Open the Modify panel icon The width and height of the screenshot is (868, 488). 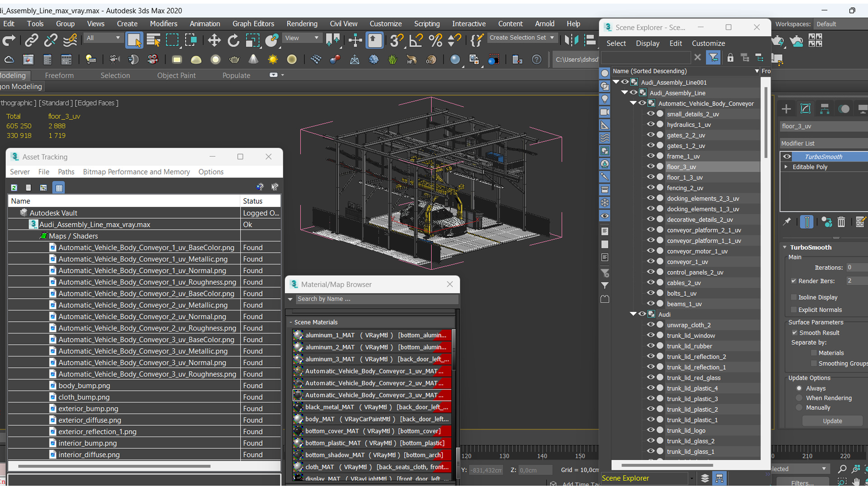coord(806,109)
